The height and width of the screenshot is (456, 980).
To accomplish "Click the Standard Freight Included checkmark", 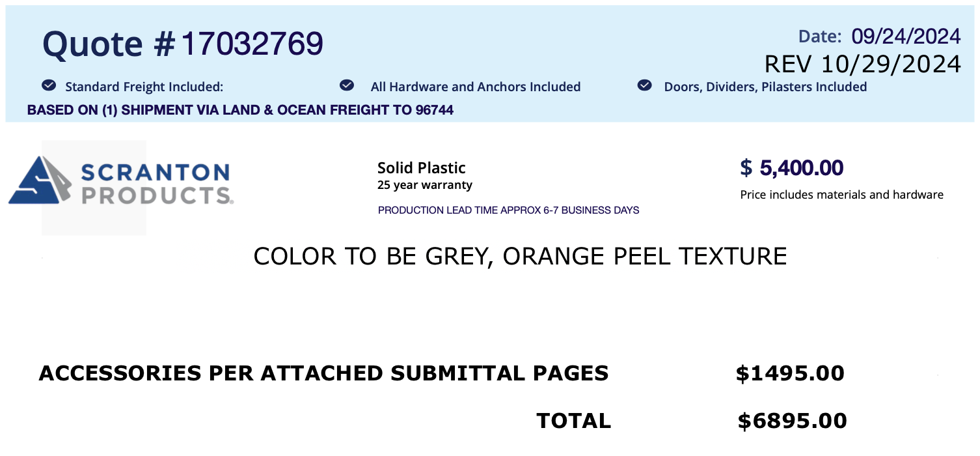I will pyautogui.click(x=48, y=86).
